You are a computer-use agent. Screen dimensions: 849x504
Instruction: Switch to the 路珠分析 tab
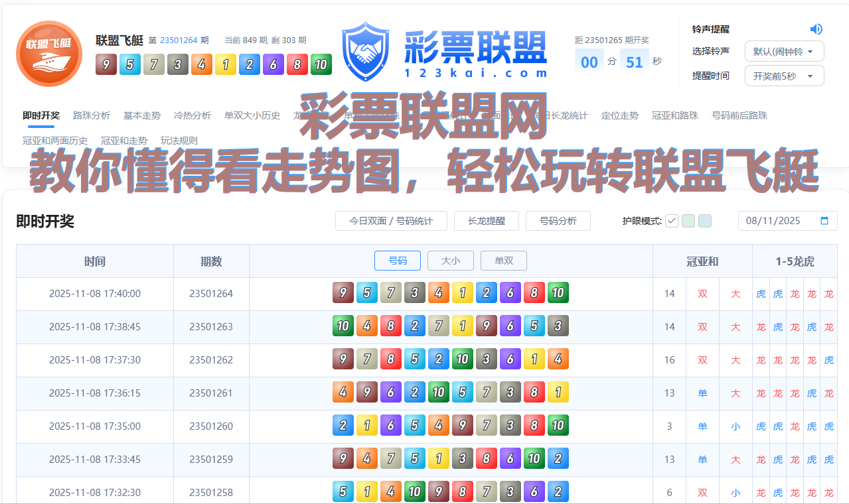(x=92, y=115)
